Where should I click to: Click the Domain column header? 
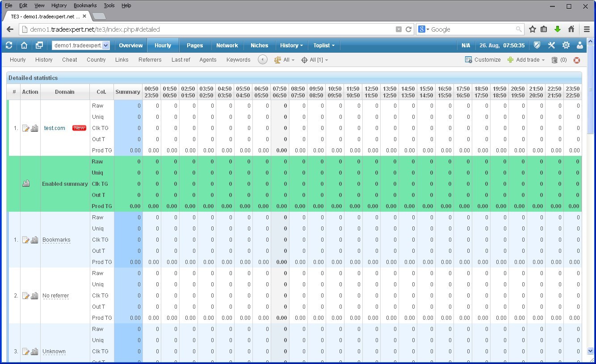(x=65, y=92)
